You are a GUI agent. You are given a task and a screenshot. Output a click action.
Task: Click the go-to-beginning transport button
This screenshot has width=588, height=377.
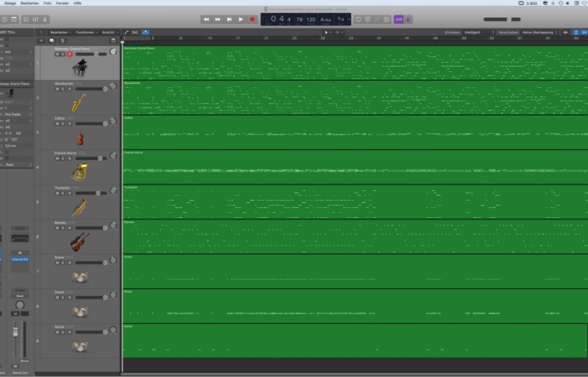coord(229,19)
